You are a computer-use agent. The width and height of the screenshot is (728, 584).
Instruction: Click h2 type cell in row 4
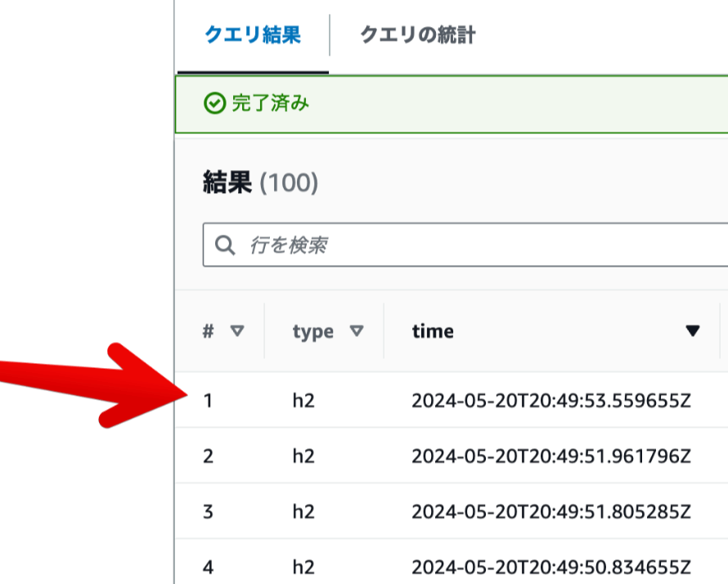tap(303, 567)
